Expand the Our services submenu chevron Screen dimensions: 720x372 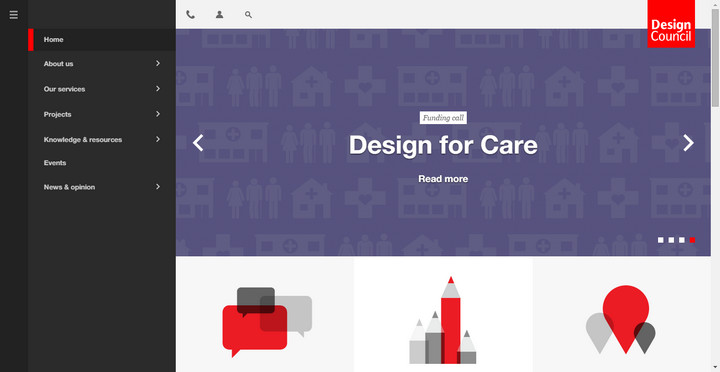click(158, 89)
